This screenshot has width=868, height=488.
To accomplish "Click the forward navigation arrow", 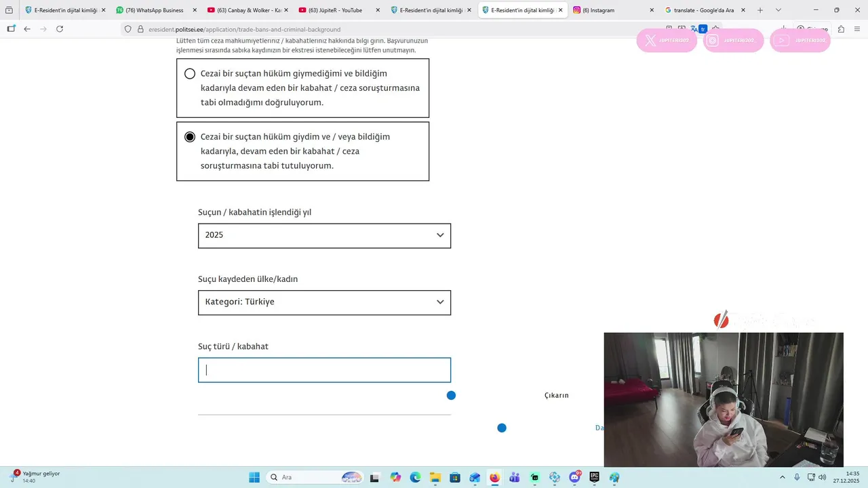I will coord(43,29).
